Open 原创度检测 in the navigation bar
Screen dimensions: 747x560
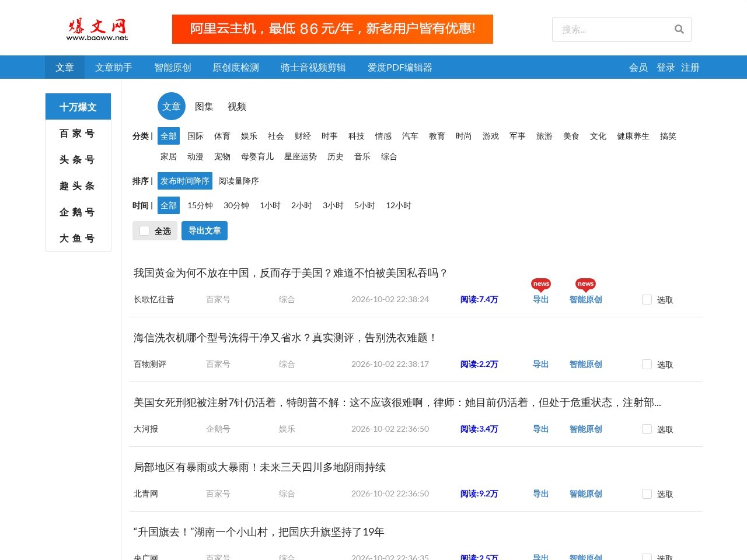236,67
